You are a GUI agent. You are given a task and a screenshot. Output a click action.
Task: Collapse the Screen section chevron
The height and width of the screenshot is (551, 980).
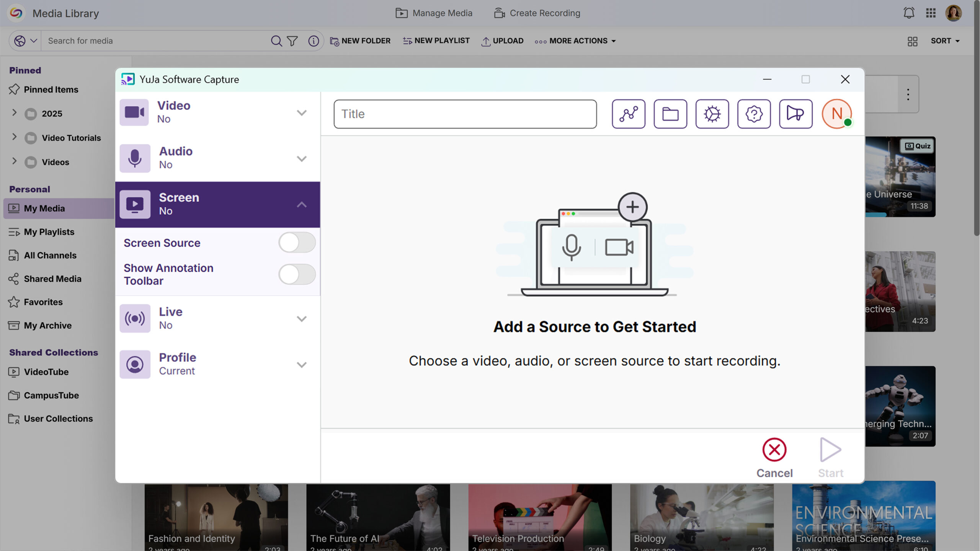click(x=302, y=204)
